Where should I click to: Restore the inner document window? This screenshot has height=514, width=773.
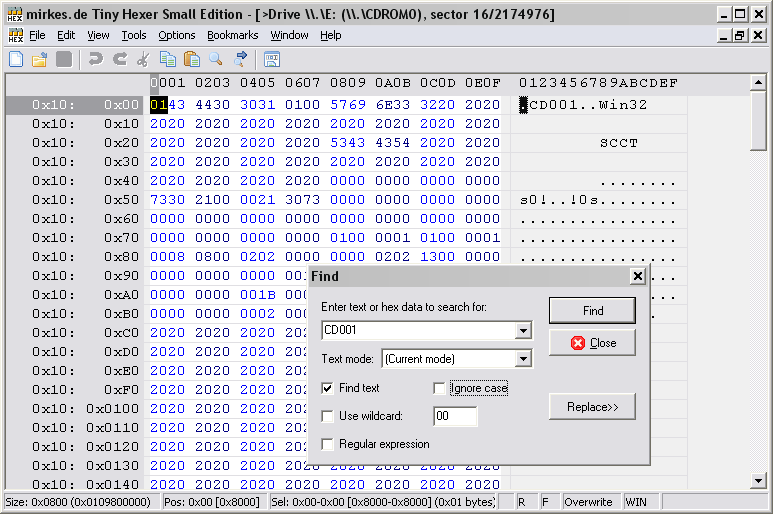tap(740, 35)
